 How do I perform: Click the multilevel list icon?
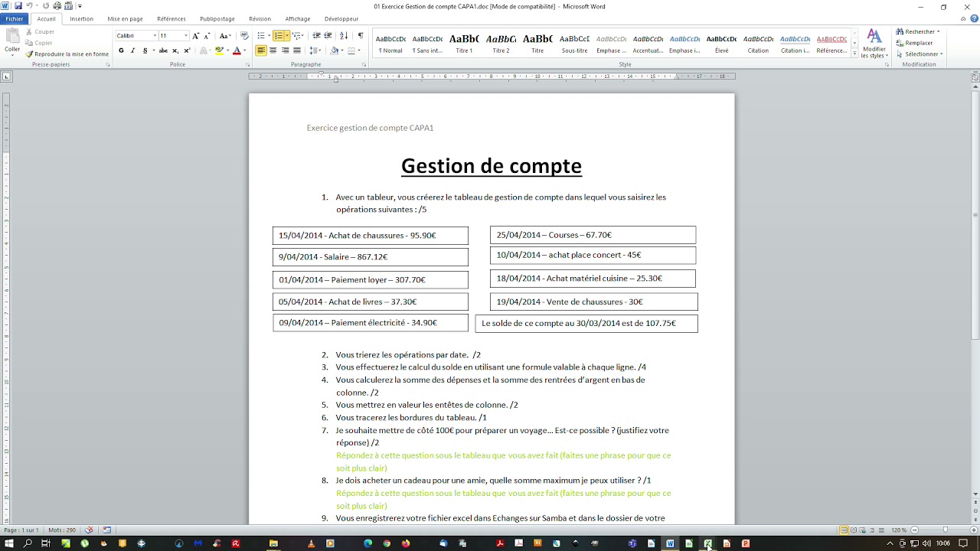(296, 36)
